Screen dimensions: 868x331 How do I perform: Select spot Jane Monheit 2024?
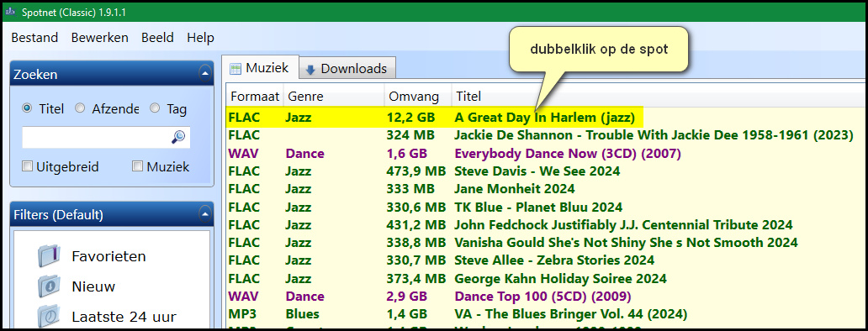pos(514,189)
